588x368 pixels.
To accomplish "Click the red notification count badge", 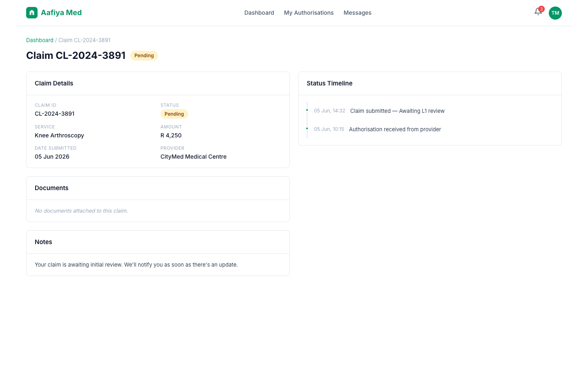I will pyautogui.click(x=541, y=9).
